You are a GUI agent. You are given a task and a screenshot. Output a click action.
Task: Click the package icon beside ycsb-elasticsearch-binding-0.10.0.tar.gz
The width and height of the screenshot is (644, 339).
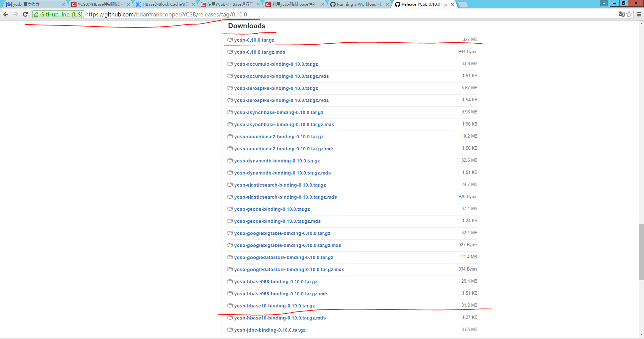230,185
